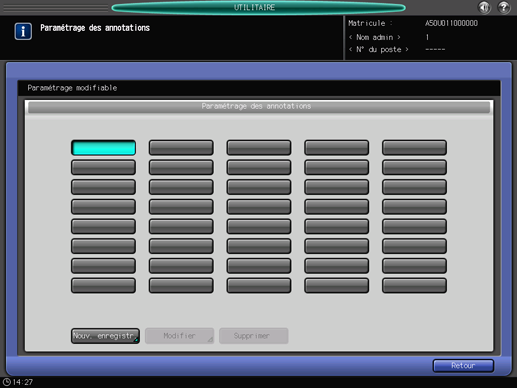Click the Paramétrage des annotations grey header bar
The image size is (517, 388).
point(259,107)
